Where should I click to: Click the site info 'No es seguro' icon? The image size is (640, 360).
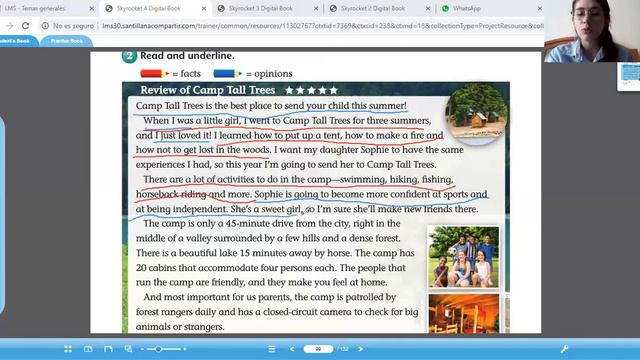click(45, 26)
